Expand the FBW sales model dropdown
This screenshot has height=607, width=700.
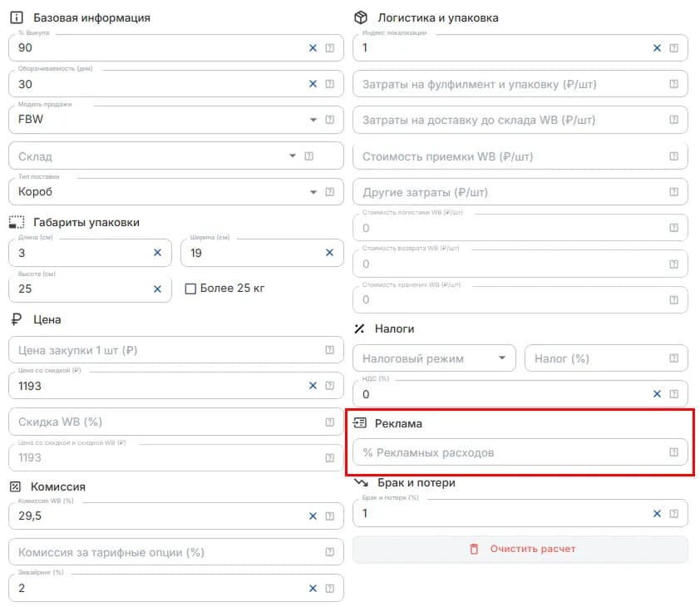(313, 120)
